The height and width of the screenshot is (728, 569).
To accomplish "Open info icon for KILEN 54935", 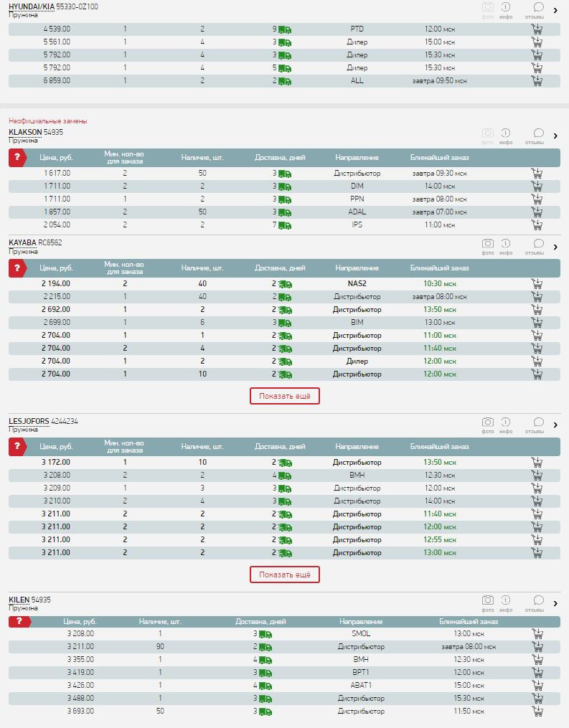I will [506, 603].
